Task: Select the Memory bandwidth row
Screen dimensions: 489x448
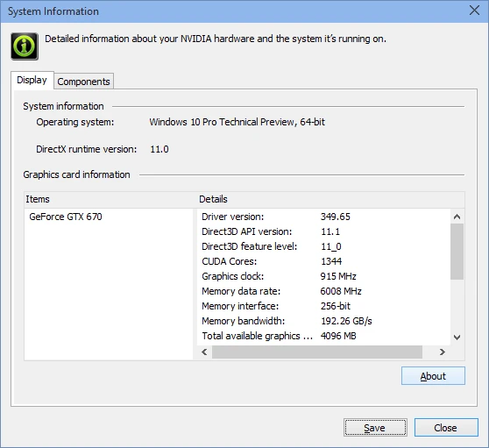Action: click(x=323, y=321)
